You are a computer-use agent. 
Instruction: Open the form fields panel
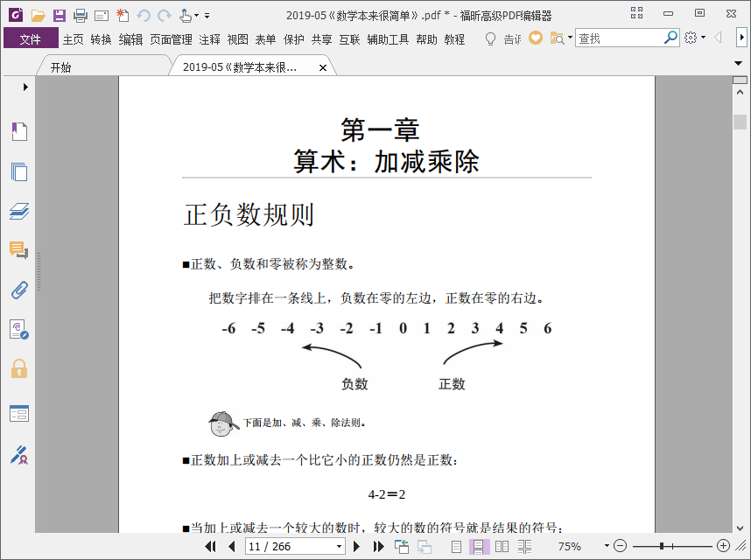(19, 414)
